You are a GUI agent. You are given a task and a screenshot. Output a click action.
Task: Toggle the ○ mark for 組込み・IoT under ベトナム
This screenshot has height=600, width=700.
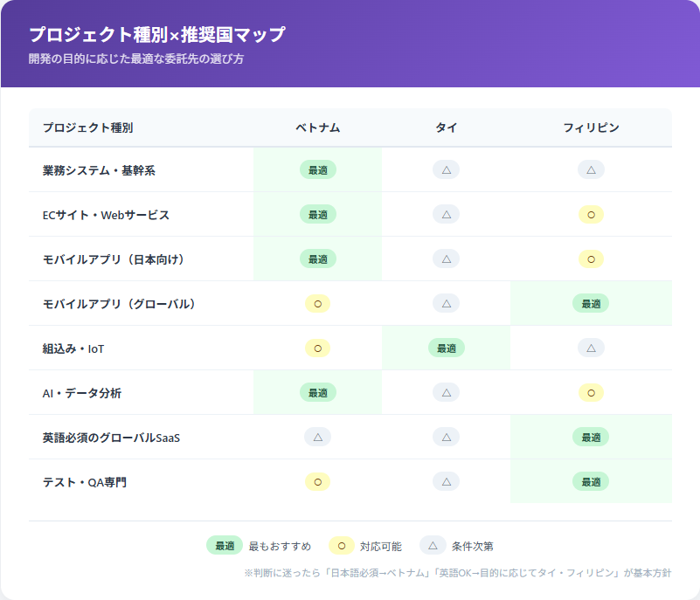click(x=318, y=348)
